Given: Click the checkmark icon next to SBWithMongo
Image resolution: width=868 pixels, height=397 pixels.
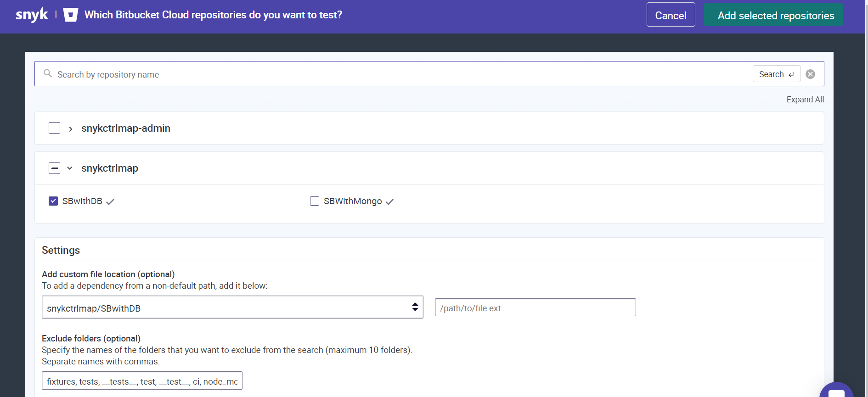Looking at the screenshot, I should pos(390,201).
